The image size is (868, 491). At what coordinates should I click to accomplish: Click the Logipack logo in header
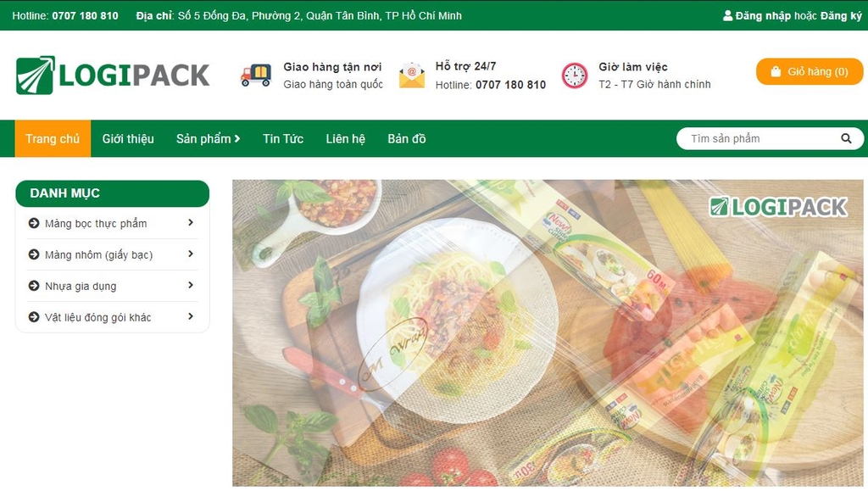tap(113, 75)
